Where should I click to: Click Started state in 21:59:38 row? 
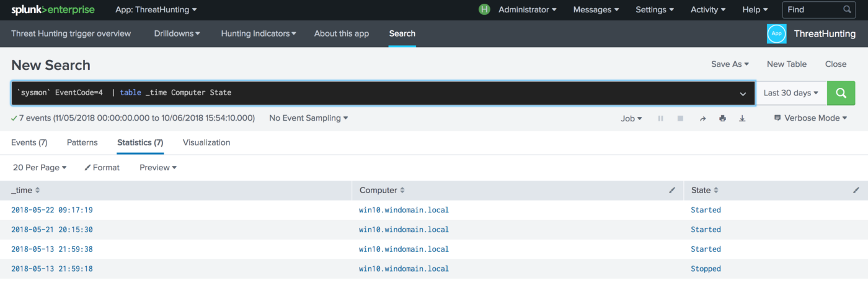click(706, 249)
